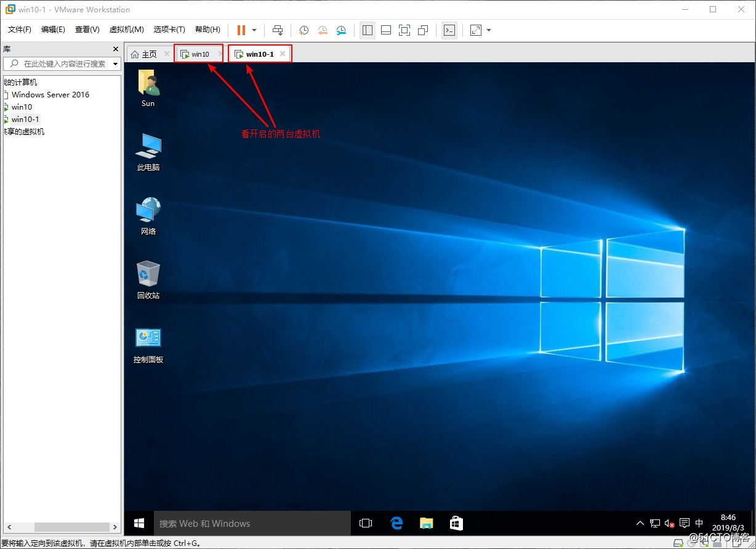Click the orange Suspend VM pause icon

click(x=241, y=30)
